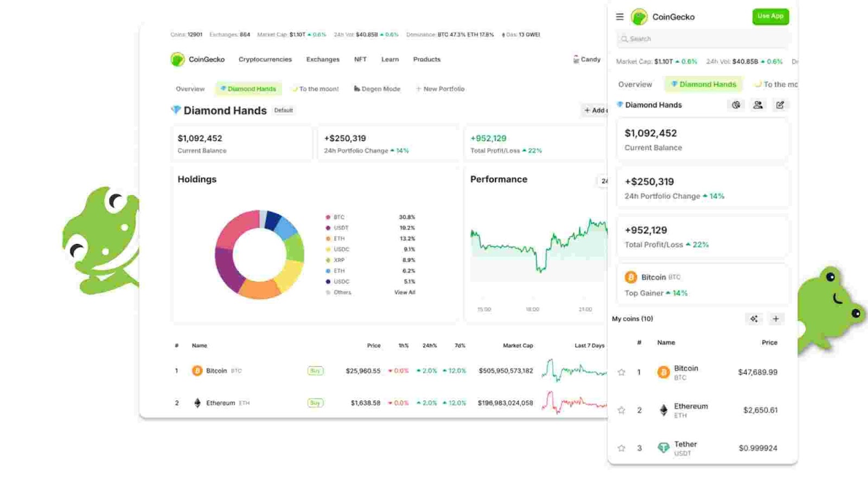Click the Tether icon in mobile coin list
Screen dimensions: 868x488
coord(663,448)
